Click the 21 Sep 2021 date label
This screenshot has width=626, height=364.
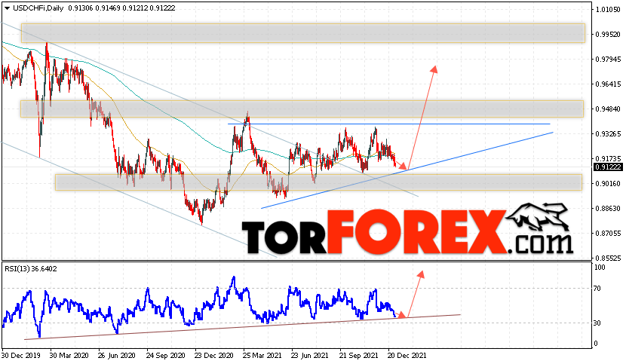click(x=359, y=355)
